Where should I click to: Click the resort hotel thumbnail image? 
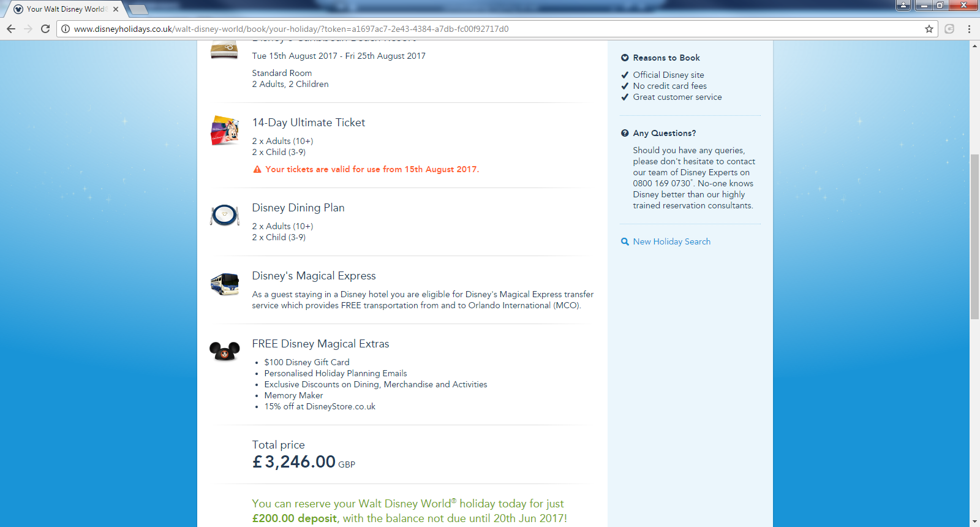pyautogui.click(x=224, y=50)
